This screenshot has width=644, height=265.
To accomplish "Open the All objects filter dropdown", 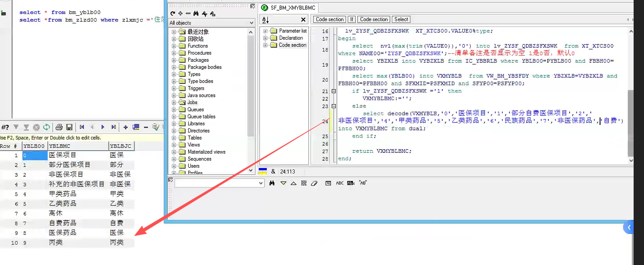I will [x=251, y=23].
